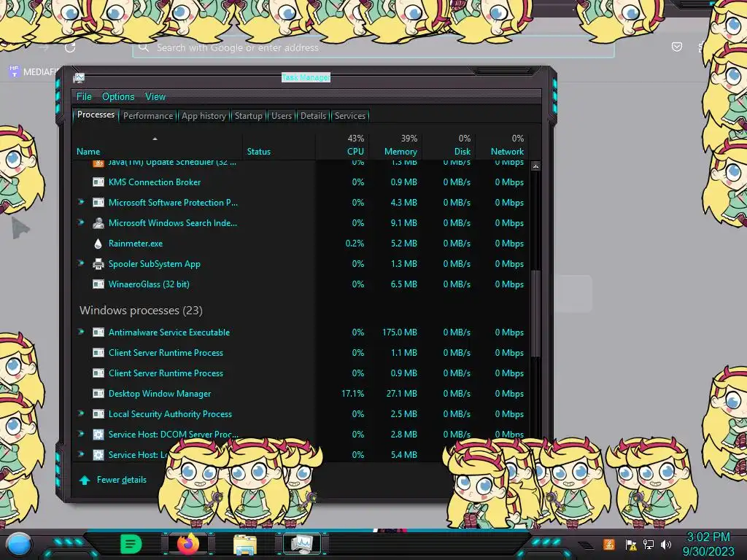The height and width of the screenshot is (560, 747).
Task: Click the Local Security Authority Process icon
Action: pos(98,414)
